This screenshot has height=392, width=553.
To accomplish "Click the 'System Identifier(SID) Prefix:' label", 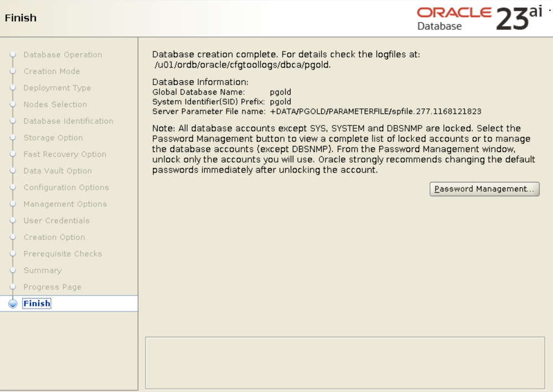I will coord(209,102).
